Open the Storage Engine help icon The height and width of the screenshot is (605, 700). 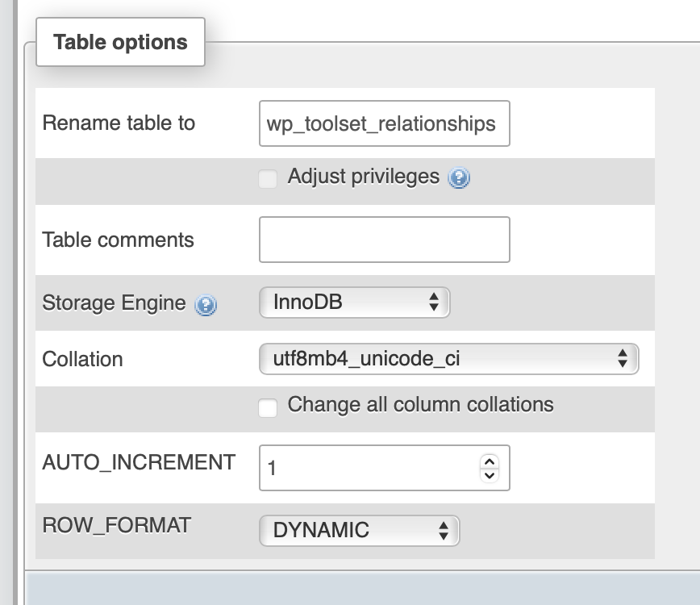pyautogui.click(x=206, y=305)
